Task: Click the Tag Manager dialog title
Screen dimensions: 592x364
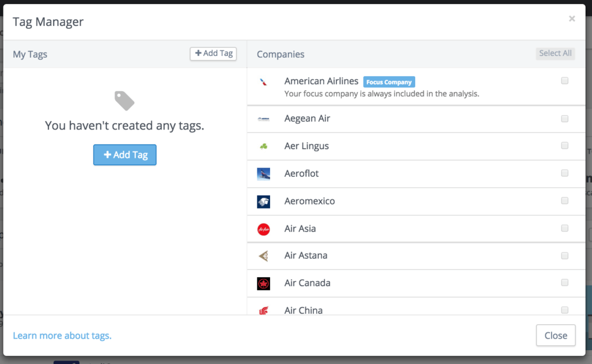Action: pos(48,22)
